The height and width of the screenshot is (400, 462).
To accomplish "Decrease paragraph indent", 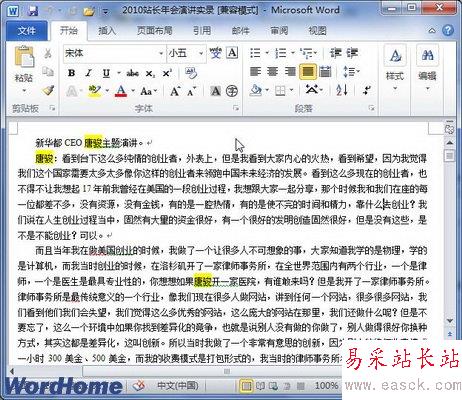I will point(336,53).
